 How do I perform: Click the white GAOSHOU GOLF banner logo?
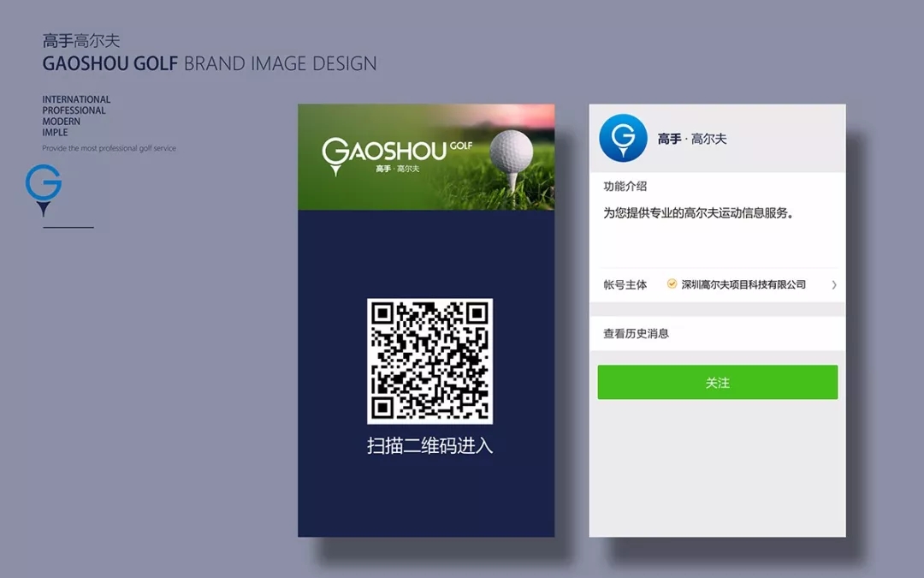click(397, 155)
